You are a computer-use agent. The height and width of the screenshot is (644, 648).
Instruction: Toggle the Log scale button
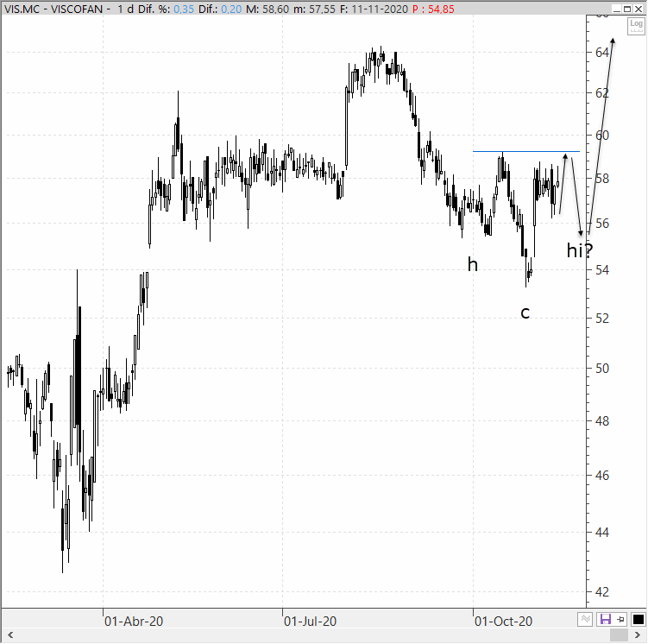[x=636, y=26]
